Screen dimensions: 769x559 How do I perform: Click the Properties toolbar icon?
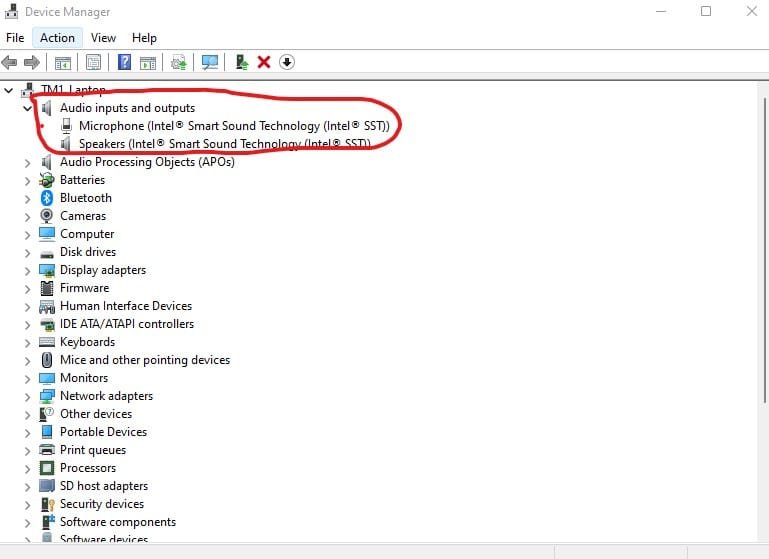pyautogui.click(x=93, y=62)
